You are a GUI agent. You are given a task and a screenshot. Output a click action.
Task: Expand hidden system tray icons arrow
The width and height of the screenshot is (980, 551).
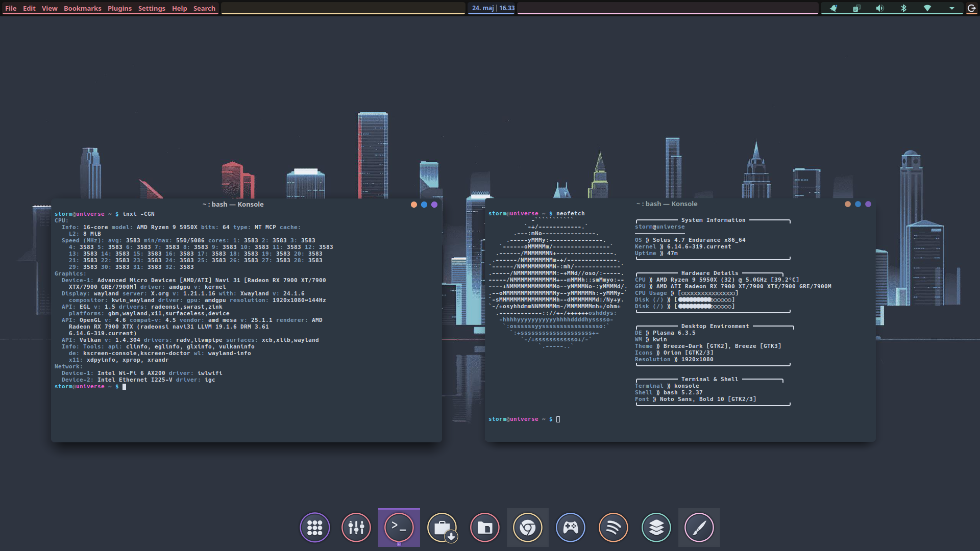coord(951,8)
